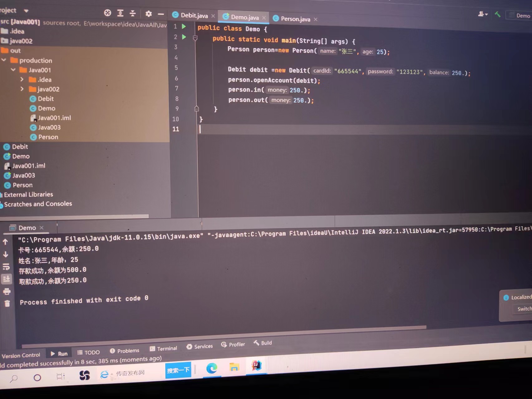The height and width of the screenshot is (399, 532).
Task: Open the Build tool window
Action: pyautogui.click(x=263, y=343)
